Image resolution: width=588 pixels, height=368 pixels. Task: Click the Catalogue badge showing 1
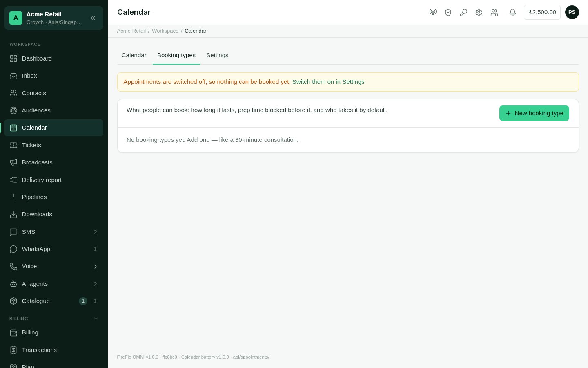click(83, 301)
